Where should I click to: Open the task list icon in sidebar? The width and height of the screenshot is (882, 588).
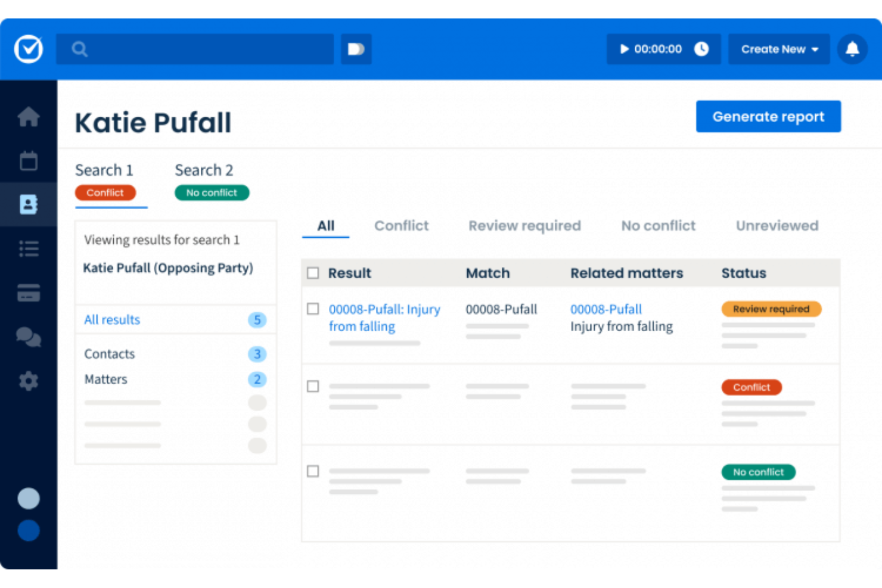point(29,248)
